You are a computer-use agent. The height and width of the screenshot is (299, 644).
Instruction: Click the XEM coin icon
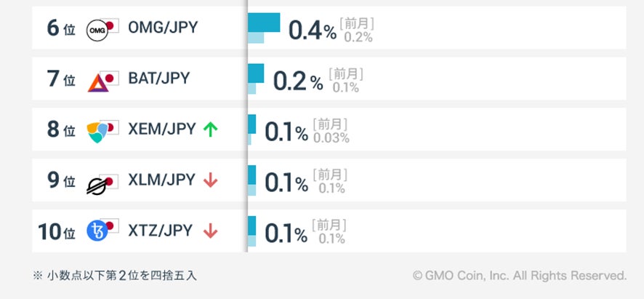99,131
